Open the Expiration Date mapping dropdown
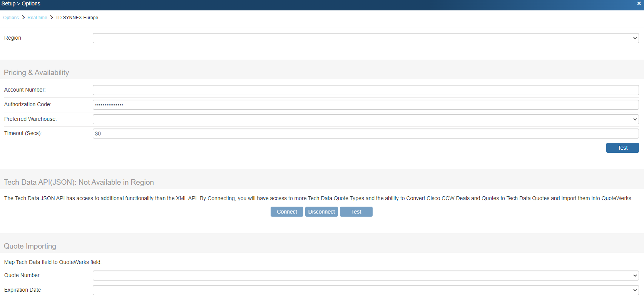Image resolution: width=644 pixels, height=304 pixels. (366, 290)
